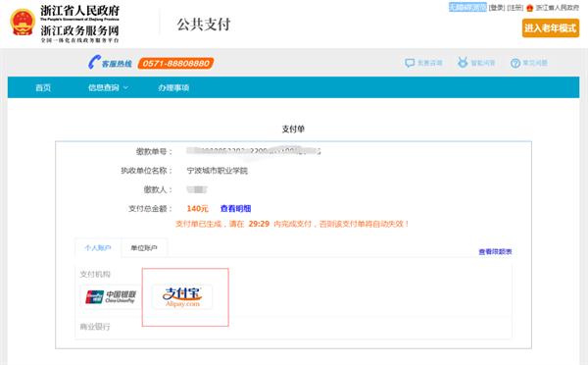The width and height of the screenshot is (588, 365).
Task: Expand the 信息查询 dropdown menu
Action: (x=108, y=87)
